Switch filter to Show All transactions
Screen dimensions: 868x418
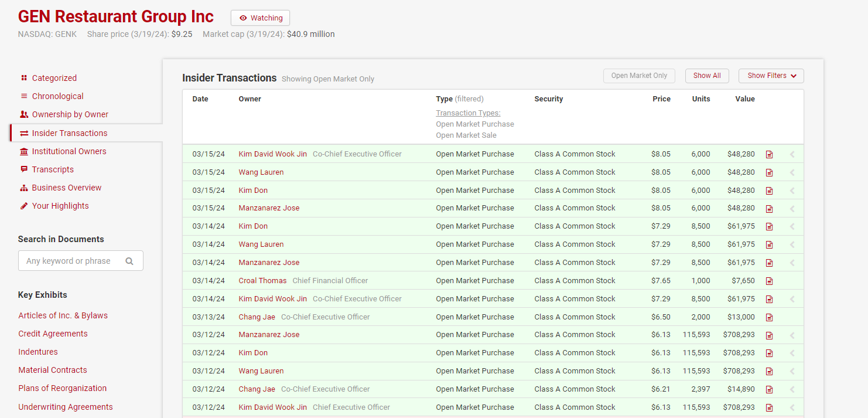tap(707, 76)
